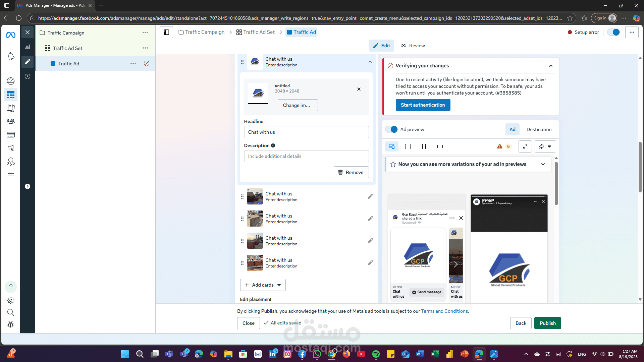Open Audiences people icon

point(11,121)
